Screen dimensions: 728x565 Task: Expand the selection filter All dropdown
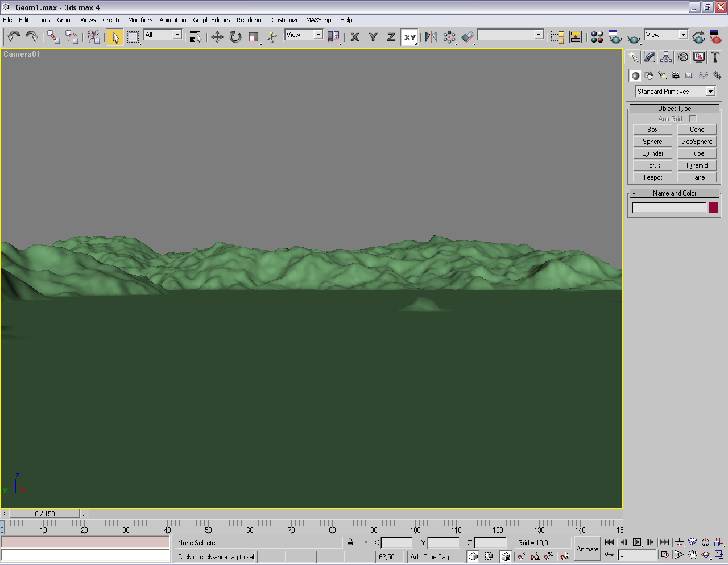176,35
